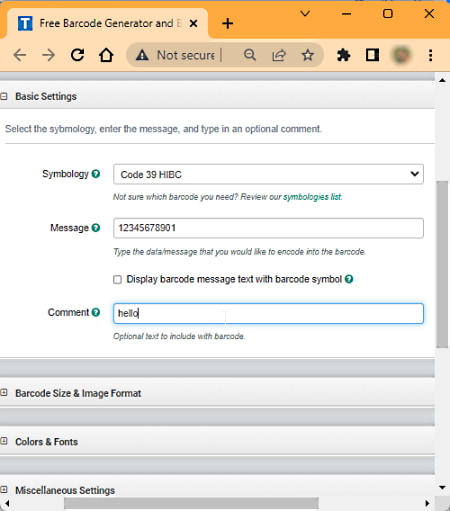Click the share page icon

(x=279, y=55)
